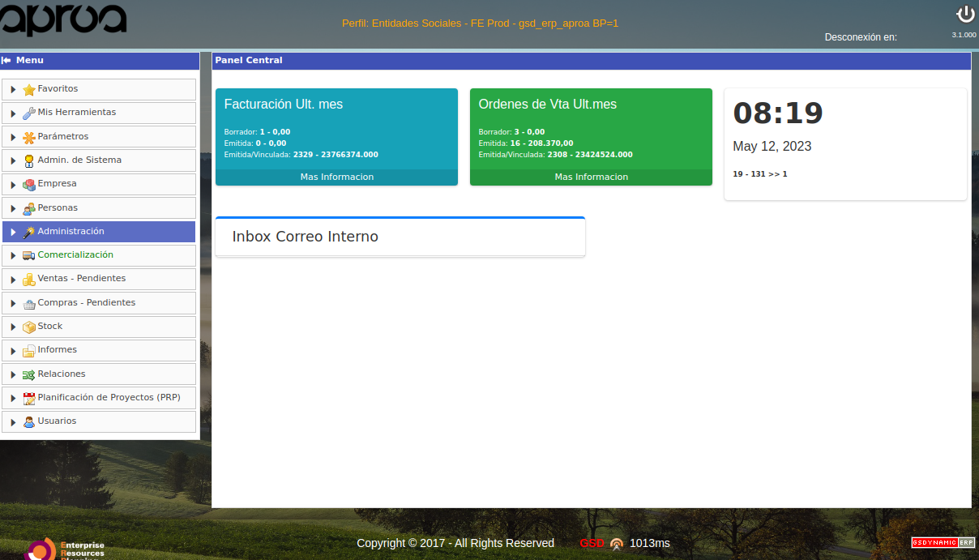
Task: Click the calendar icon for Planificación de Proyectos
Action: click(29, 398)
